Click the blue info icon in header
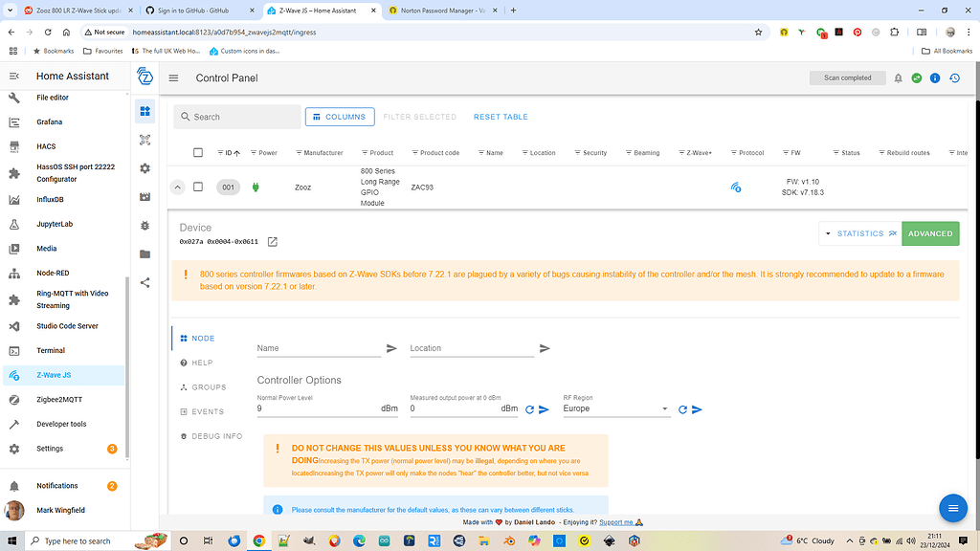The image size is (980, 551). pyautogui.click(x=936, y=78)
